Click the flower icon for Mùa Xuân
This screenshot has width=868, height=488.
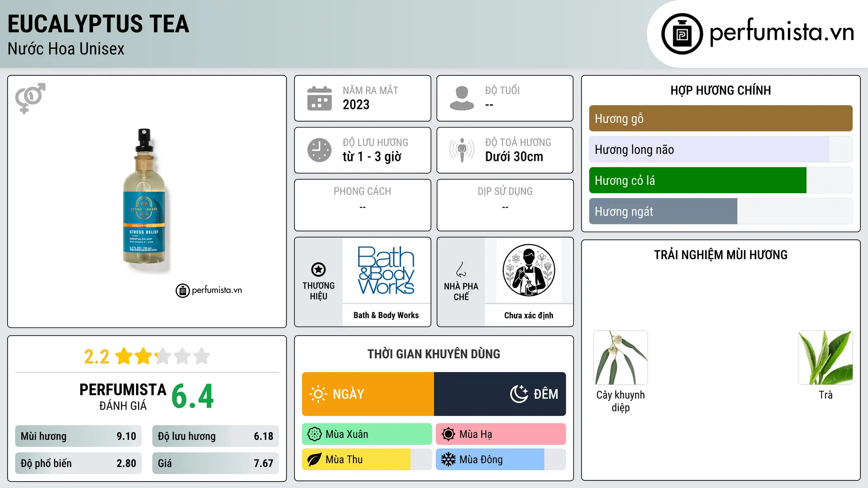coord(314,434)
